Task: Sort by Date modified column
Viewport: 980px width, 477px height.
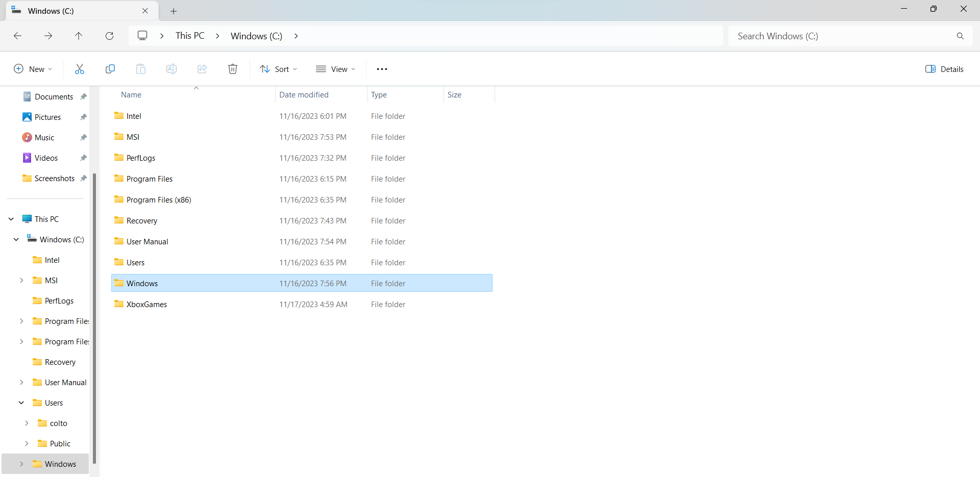Action: pos(304,95)
